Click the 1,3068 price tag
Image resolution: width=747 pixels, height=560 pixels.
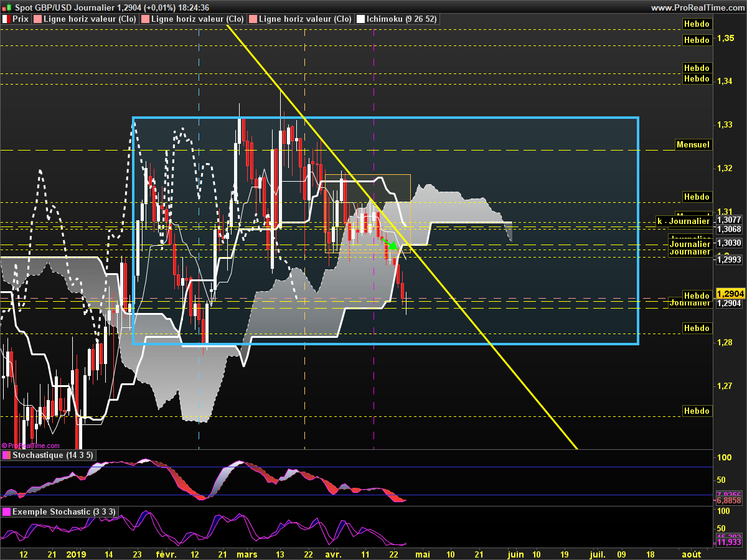(728, 228)
